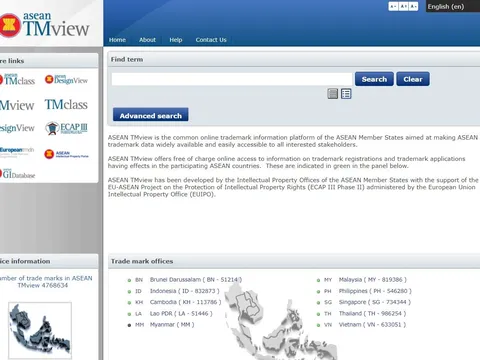Select Singapore ( SG - 734344 )
Screen dimensions: 480x360
click(375, 302)
